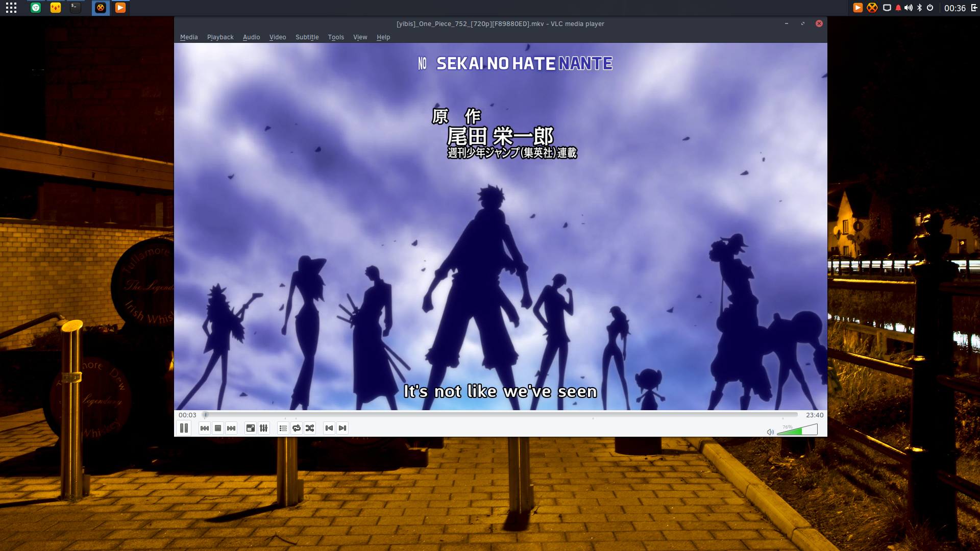Adjust the green volume slider

click(797, 430)
